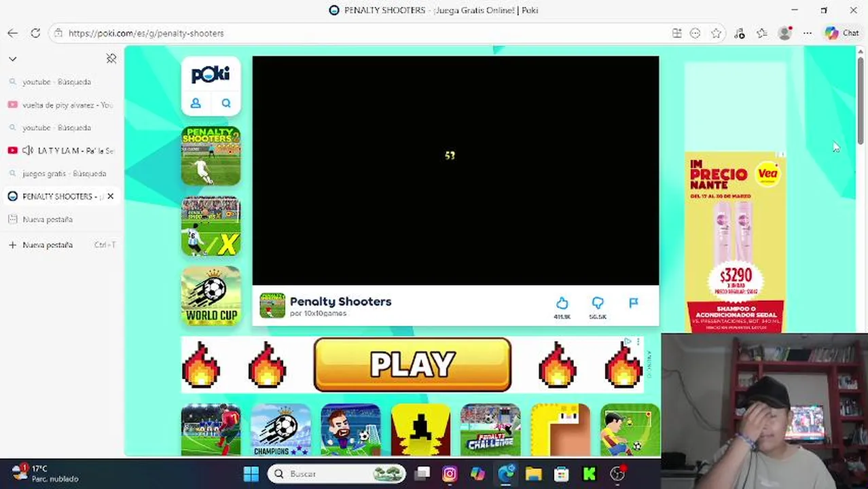The width and height of the screenshot is (868, 489).
Task: Open Instagram from the taskbar
Action: click(450, 473)
